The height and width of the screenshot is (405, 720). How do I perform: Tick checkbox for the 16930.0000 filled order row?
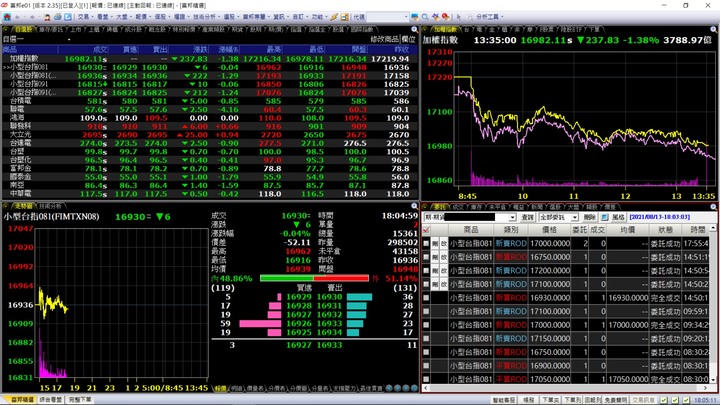coord(426,298)
